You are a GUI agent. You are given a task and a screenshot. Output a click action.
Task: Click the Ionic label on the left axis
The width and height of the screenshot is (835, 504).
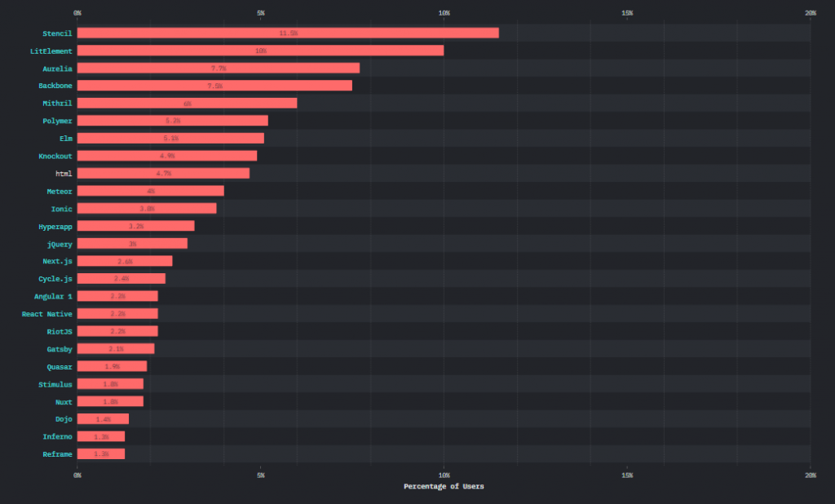[63, 209]
